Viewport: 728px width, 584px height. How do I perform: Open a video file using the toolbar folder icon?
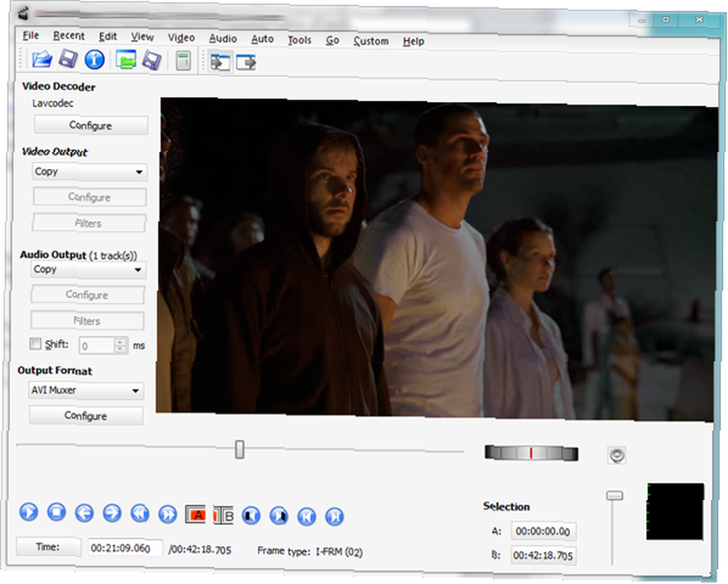click(x=41, y=59)
